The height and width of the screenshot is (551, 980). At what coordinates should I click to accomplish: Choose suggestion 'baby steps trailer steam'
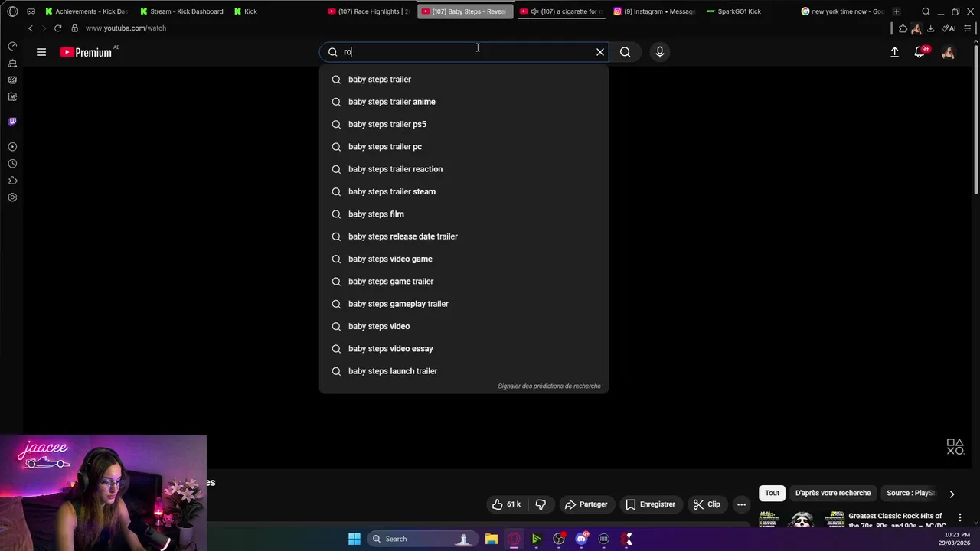464,191
